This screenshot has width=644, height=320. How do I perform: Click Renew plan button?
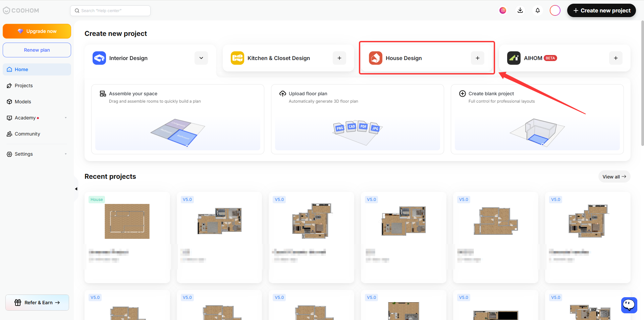pyautogui.click(x=37, y=50)
